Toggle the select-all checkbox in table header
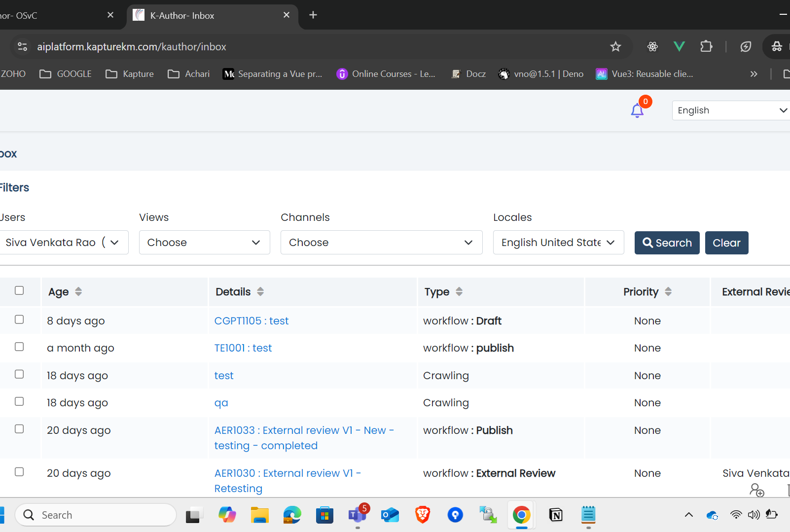The height and width of the screenshot is (532, 790). coord(19,290)
